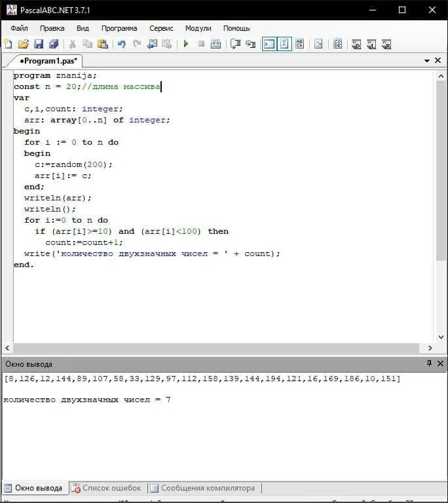Run the program with the green arrow
The height and width of the screenshot is (503, 448).
(186, 44)
